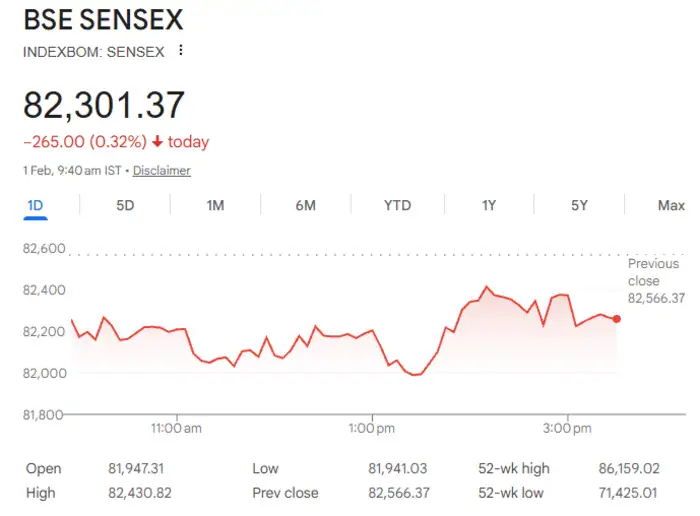Viewport: 700px width, 516px height.
Task: Open the three-dot more options menu
Action: 180,50
